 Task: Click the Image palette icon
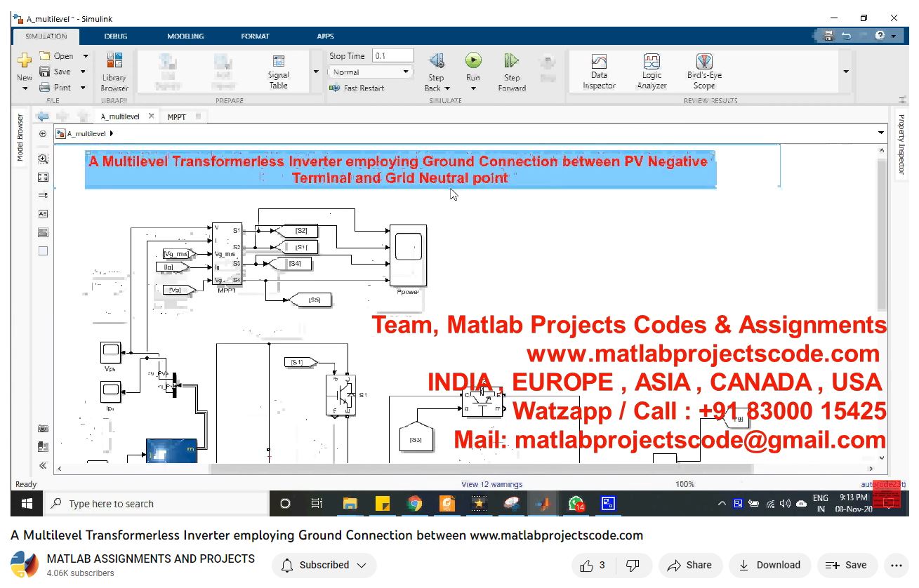click(x=43, y=232)
